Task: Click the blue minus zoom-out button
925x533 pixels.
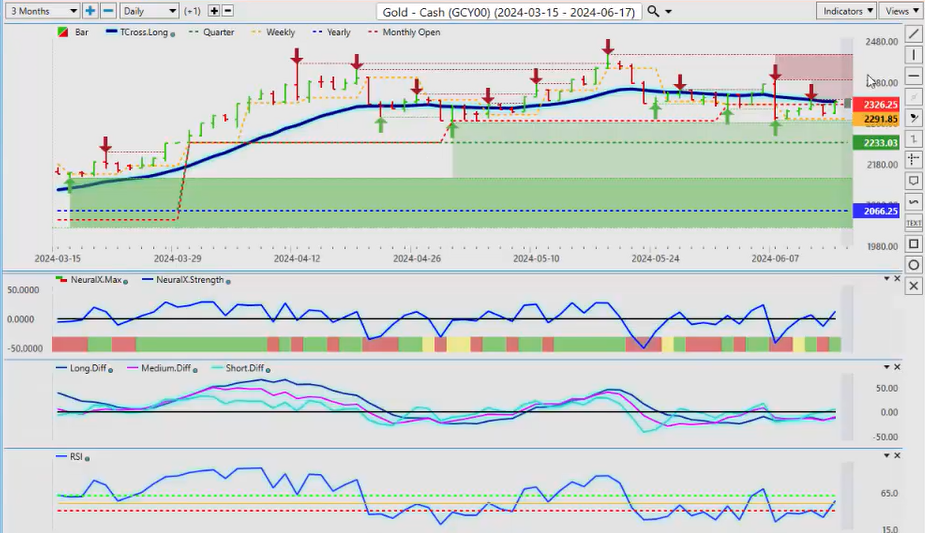Action: click(108, 11)
